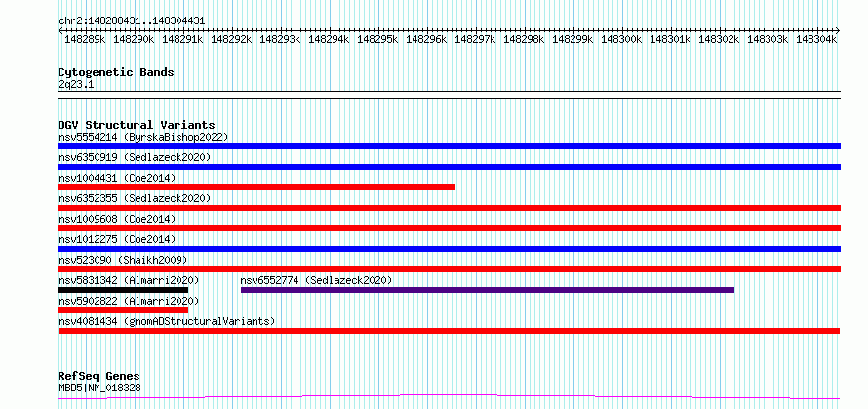Click the Cytogenetic Bands track heading
Viewport: 868px width, 409px height.
coord(116,72)
